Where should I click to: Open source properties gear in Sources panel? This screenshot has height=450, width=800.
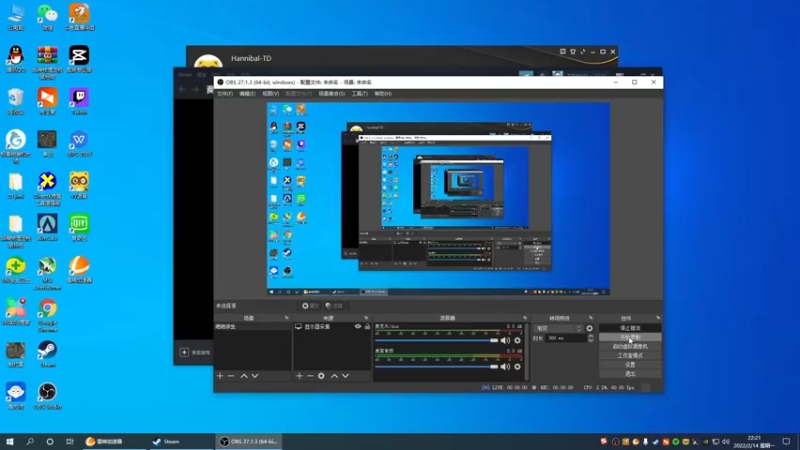click(x=321, y=376)
